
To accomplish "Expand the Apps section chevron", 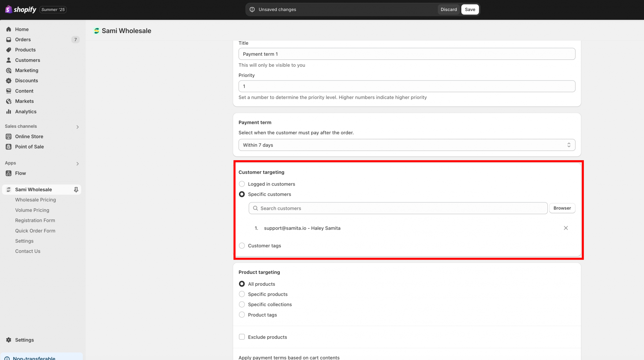I will click(x=77, y=164).
